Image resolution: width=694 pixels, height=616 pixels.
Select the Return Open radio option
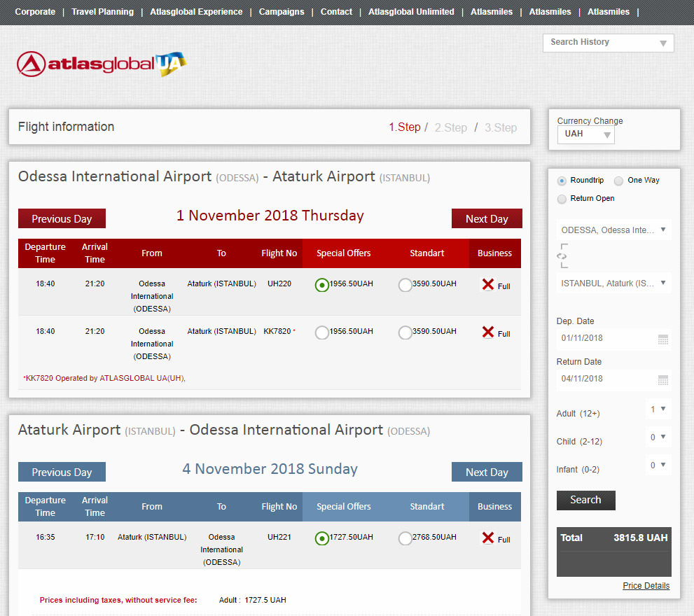[562, 199]
